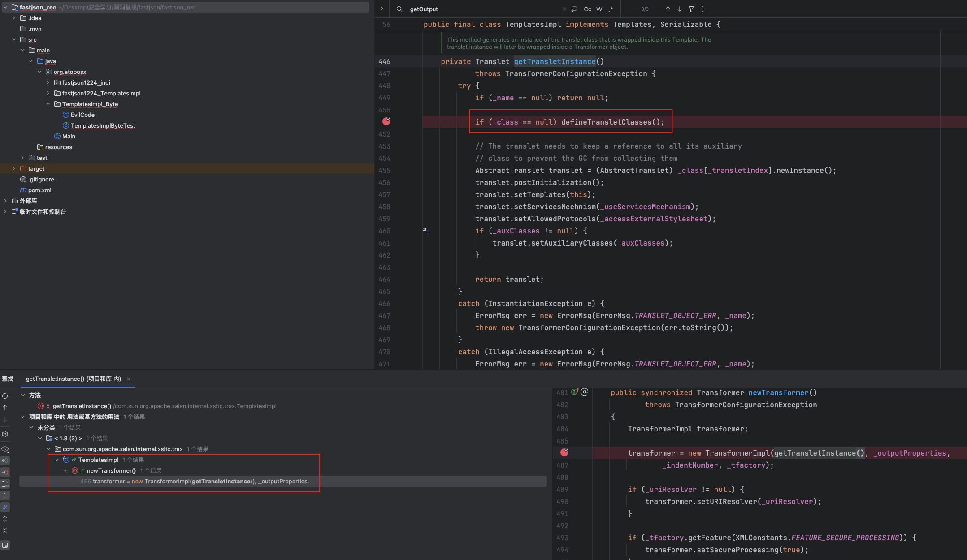Screen dimensions: 967x560
Task: Close the getTransletInstance() find tab
Action: pos(129,379)
